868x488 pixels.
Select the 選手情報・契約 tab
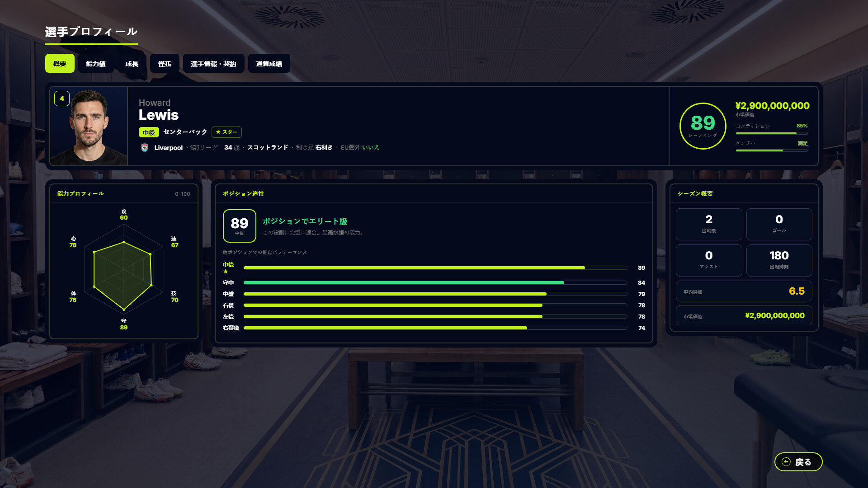coord(213,64)
